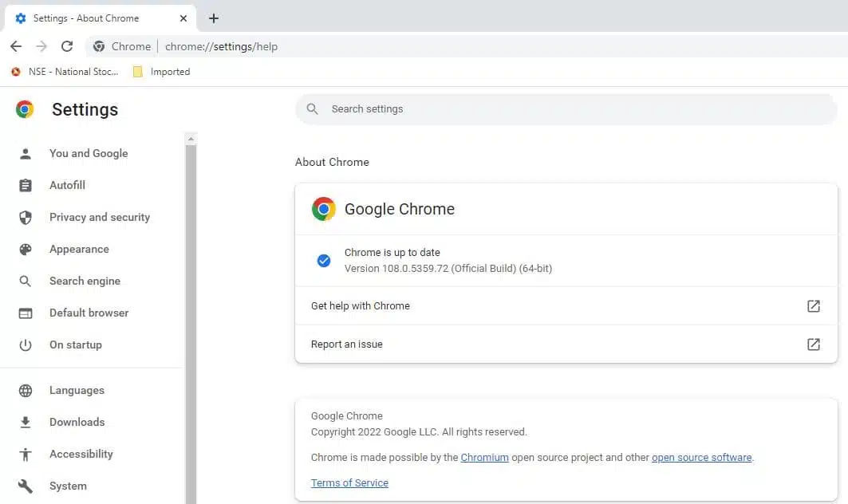Click the About Chrome heading
This screenshot has width=848, height=504.
point(332,162)
